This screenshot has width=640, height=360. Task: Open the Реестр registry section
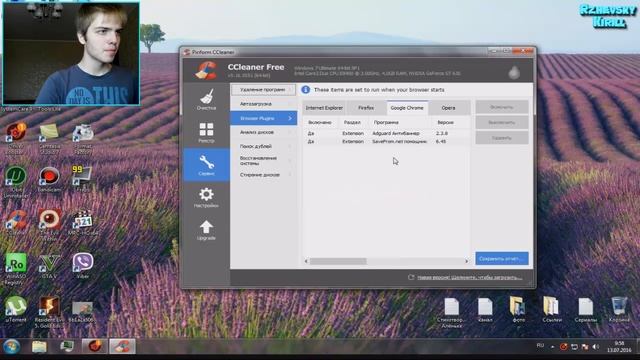click(206, 132)
